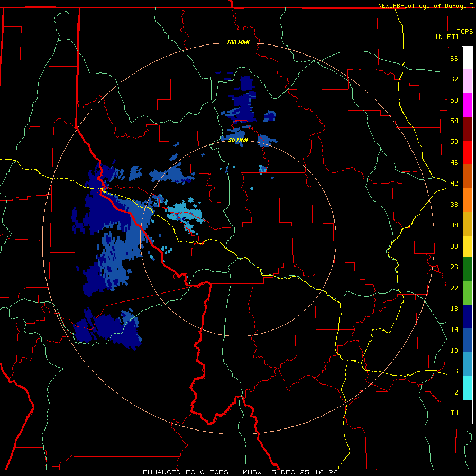The height and width of the screenshot is (476, 476).
Task: Click the Enhanced Echo Tops KMSX caption
Action: click(x=240, y=472)
